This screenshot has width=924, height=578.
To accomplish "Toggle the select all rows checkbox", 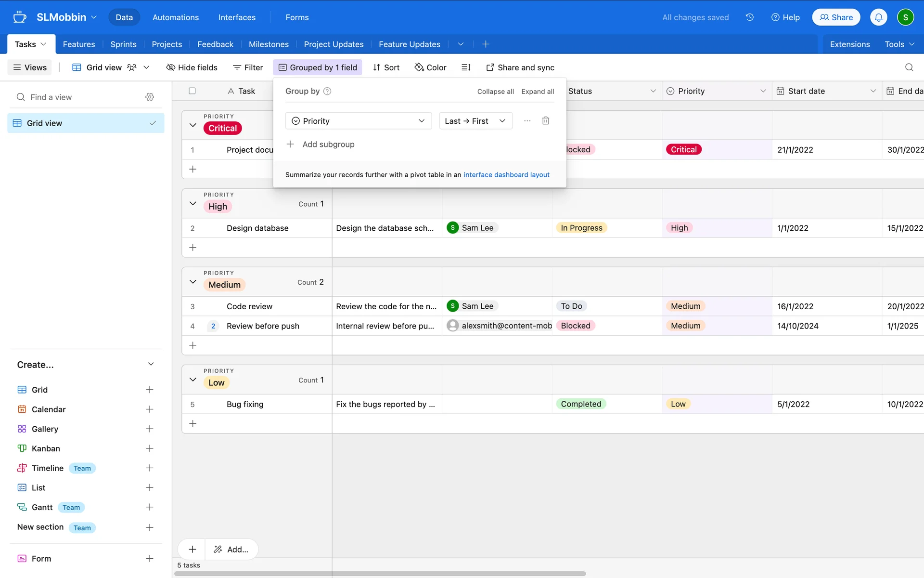I will click(192, 91).
